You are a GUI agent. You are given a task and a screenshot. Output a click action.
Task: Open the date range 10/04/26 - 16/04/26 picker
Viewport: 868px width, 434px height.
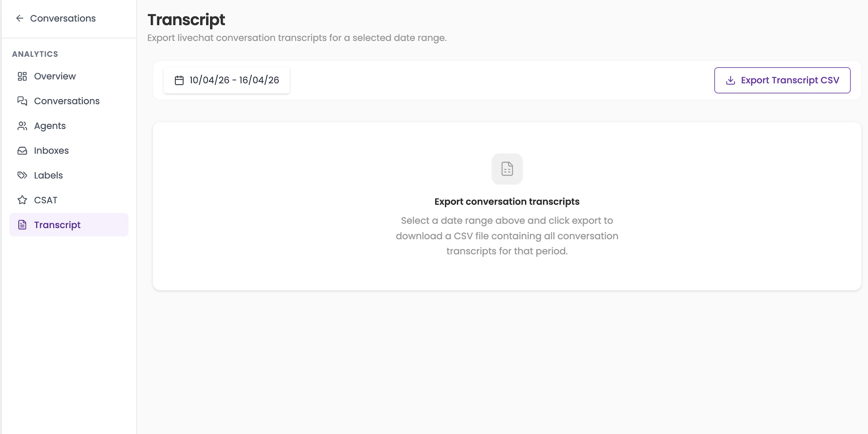[227, 80]
